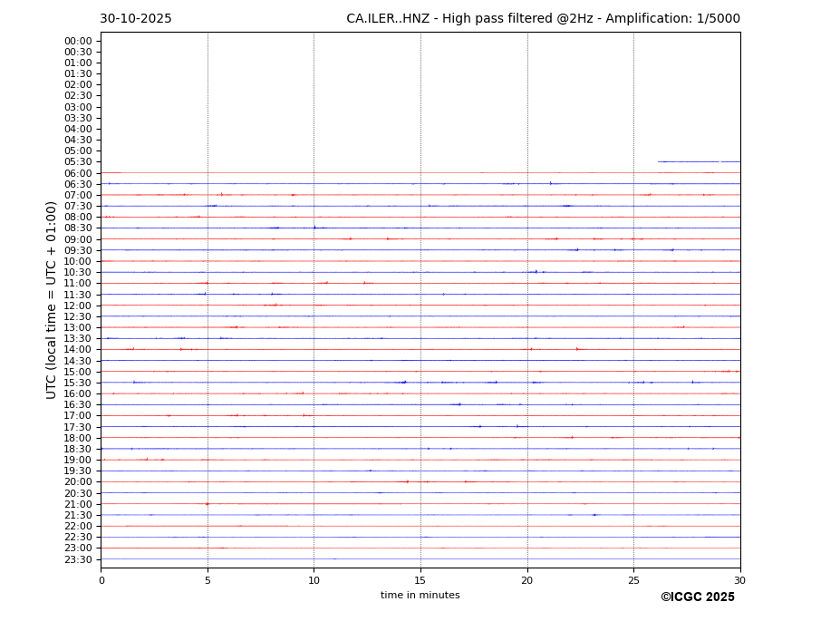Click the ©ICGC 2025 copyright text
Image resolution: width=840 pixels, height=631 pixels.
tap(697, 597)
